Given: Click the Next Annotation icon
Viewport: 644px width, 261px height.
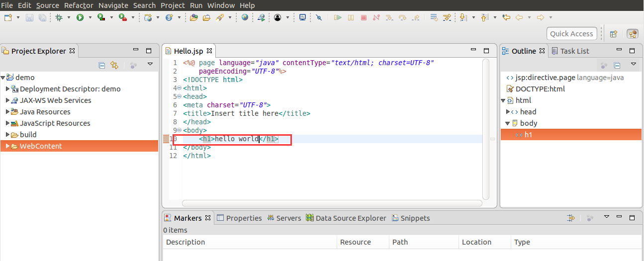Looking at the screenshot, I should 463,17.
